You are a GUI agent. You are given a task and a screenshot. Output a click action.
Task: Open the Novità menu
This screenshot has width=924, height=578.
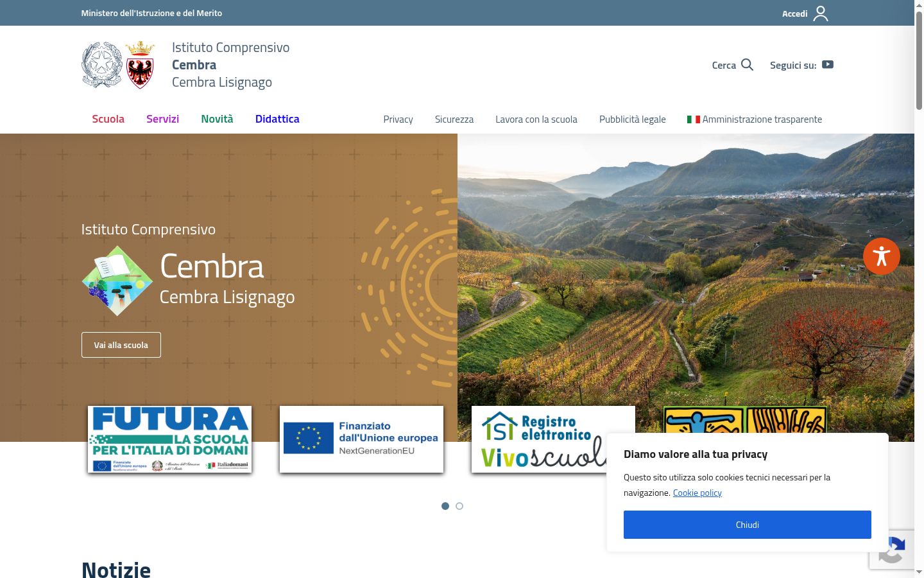217,119
